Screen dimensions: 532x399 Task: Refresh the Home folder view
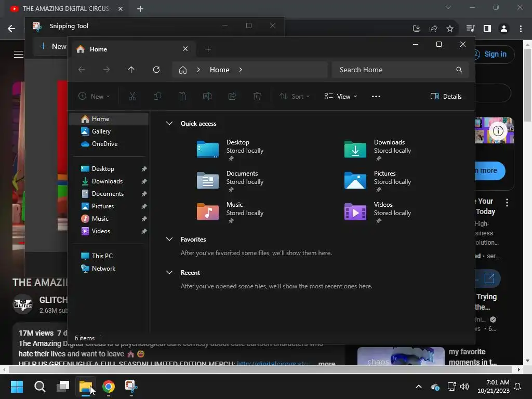coord(156,70)
